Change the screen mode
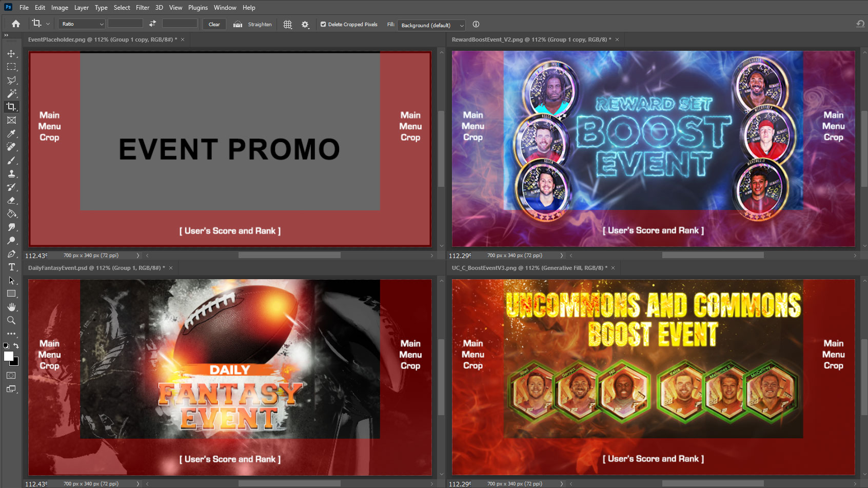 tap(11, 389)
